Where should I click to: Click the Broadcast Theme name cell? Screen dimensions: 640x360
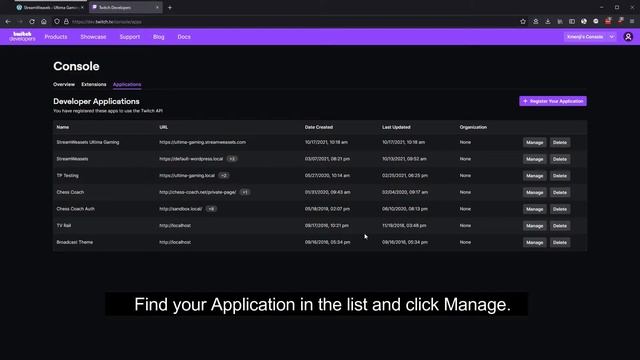(x=75, y=242)
